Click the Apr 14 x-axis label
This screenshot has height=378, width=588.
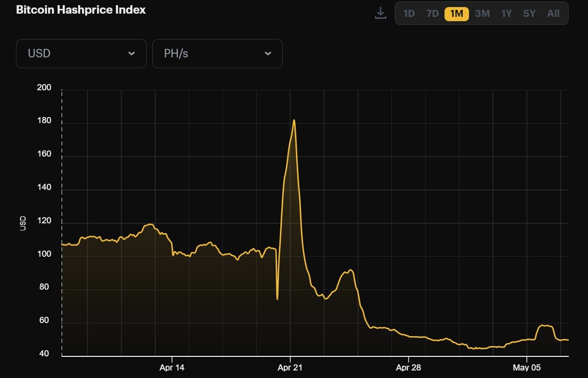tap(172, 368)
